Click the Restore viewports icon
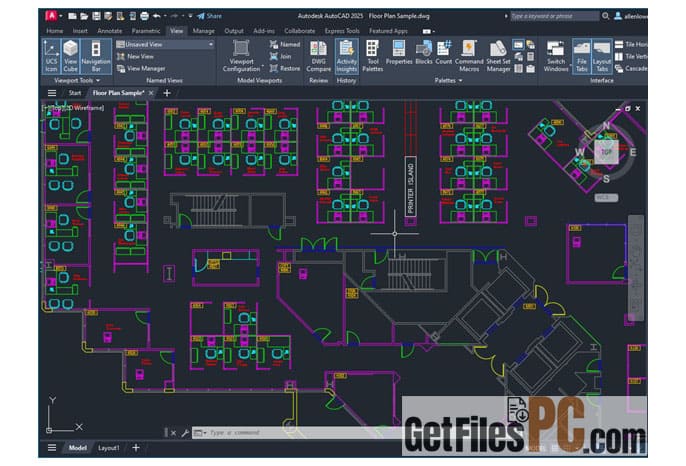Viewport: 686px width, 466px height. click(x=285, y=69)
